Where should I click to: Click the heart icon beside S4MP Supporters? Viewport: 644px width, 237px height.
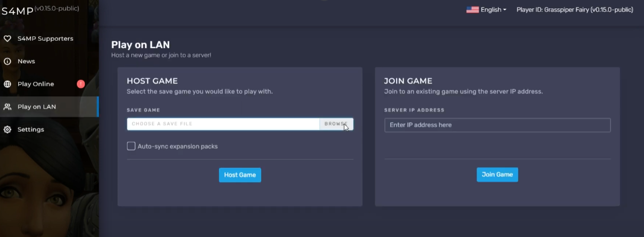coord(7,38)
